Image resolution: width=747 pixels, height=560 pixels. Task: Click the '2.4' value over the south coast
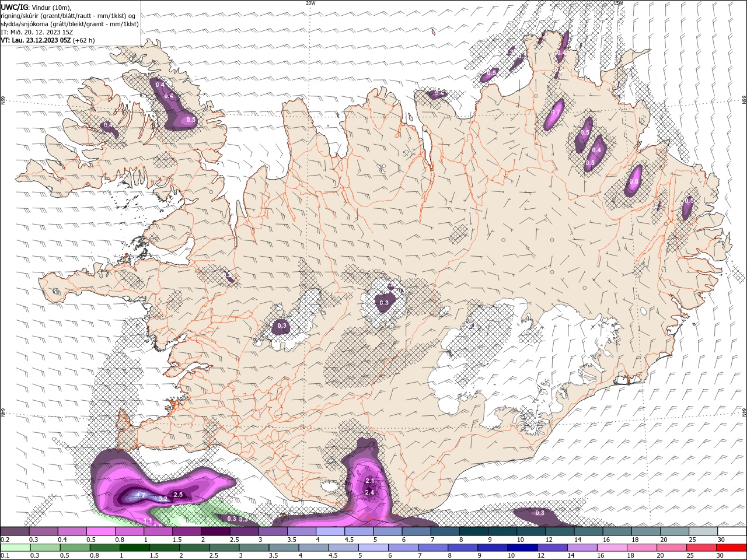369,492
